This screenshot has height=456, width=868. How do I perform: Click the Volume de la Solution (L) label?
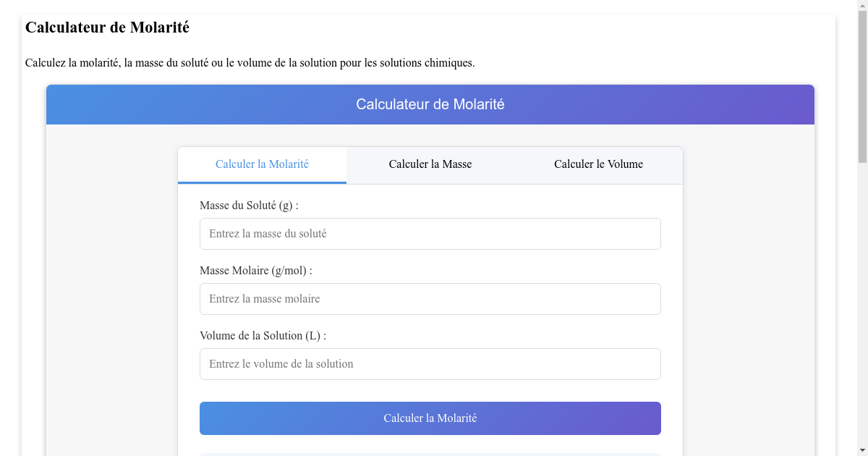[x=263, y=336]
